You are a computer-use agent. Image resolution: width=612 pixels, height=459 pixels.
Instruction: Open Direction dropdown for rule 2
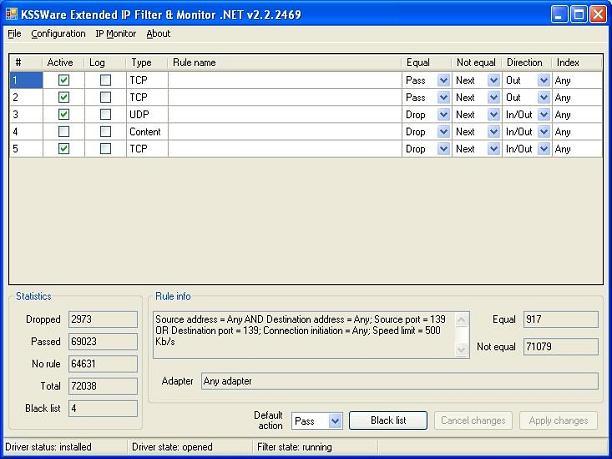click(544, 97)
